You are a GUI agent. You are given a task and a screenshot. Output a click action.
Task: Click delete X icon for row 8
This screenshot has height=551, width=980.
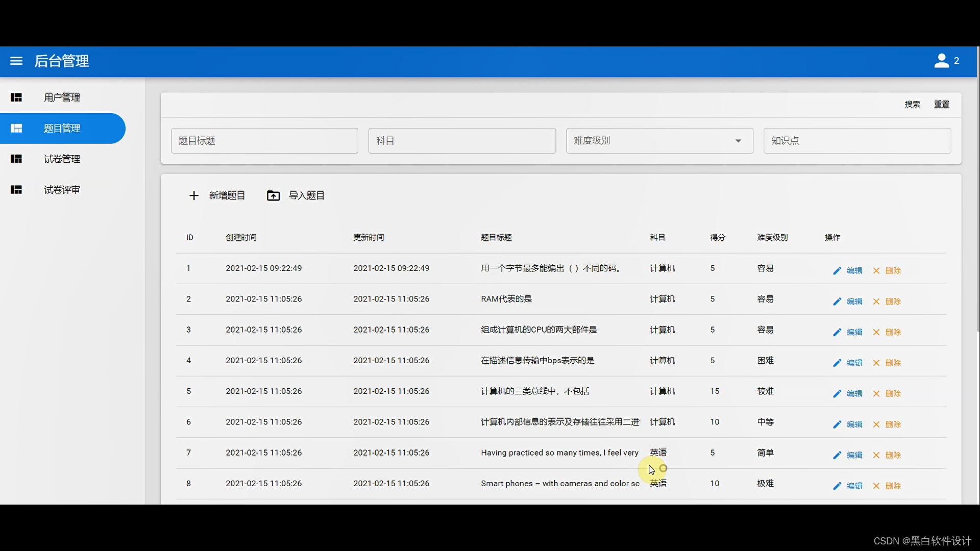(x=876, y=486)
